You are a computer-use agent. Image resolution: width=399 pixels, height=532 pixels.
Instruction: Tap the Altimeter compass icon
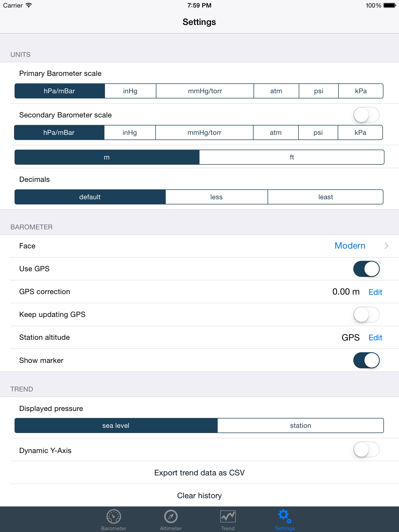pos(171,516)
